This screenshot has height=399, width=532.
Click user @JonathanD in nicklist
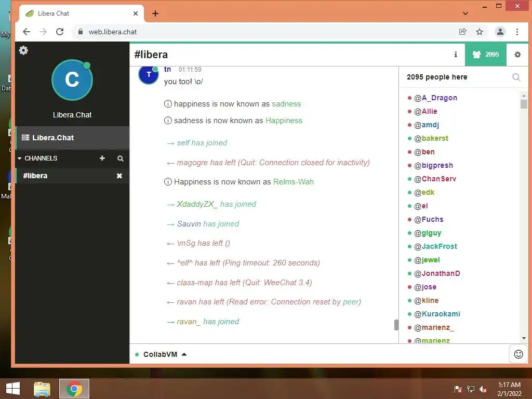437,273
